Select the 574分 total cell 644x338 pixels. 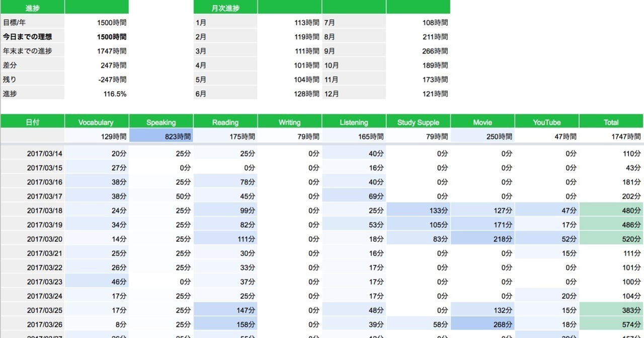611,324
